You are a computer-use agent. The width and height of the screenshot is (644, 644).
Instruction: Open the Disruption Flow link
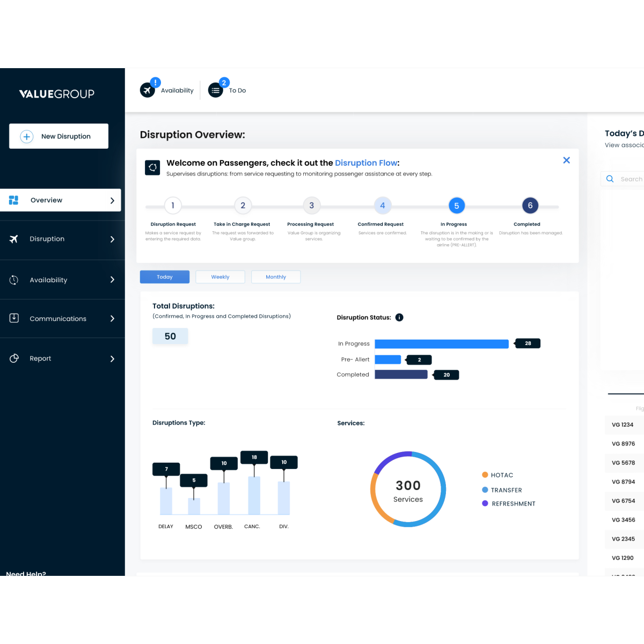pyautogui.click(x=367, y=163)
